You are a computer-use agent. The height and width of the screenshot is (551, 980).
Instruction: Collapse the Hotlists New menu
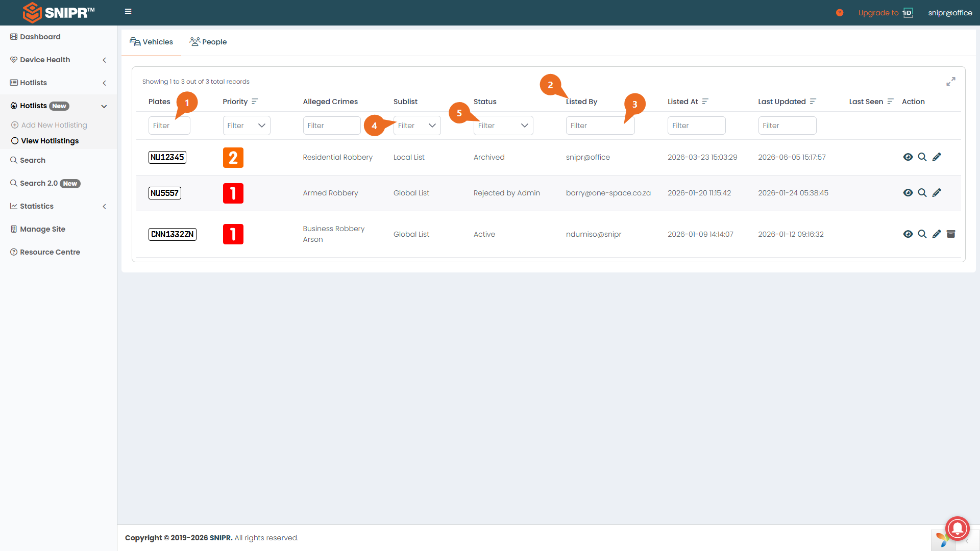pos(58,106)
